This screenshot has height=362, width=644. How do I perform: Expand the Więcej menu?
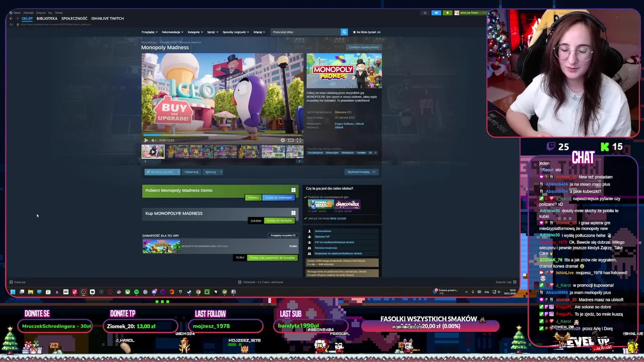(x=259, y=32)
